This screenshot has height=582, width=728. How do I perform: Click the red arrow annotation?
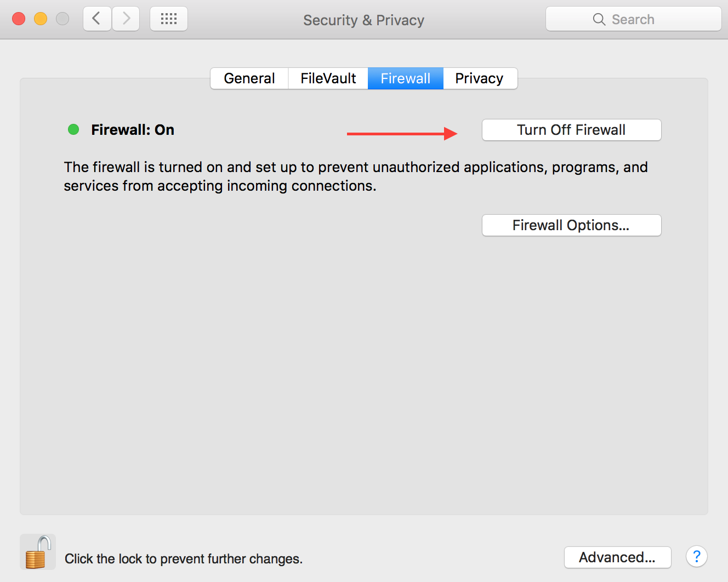(402, 133)
